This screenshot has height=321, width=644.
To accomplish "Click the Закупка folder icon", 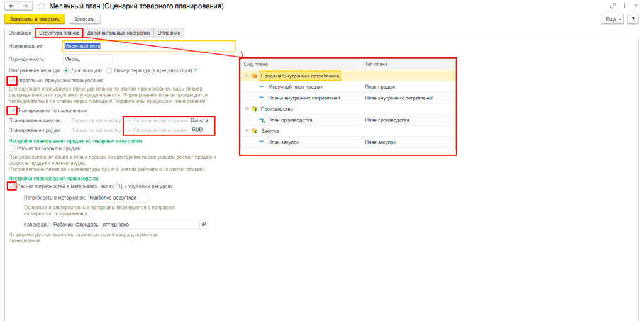I will [x=254, y=131].
